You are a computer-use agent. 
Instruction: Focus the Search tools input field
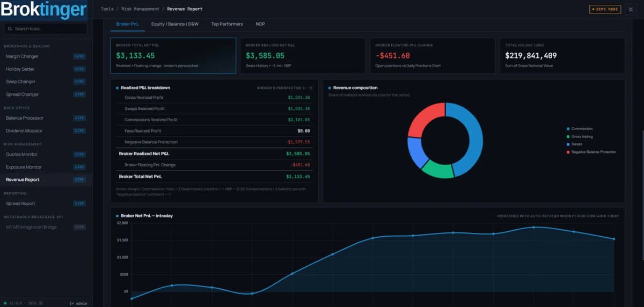tap(46, 28)
